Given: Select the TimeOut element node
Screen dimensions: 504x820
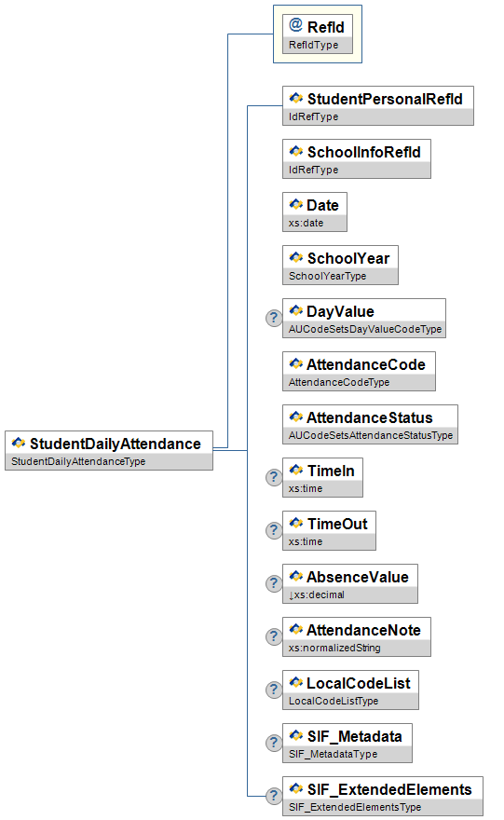Looking at the screenshot, I should click(x=330, y=531).
